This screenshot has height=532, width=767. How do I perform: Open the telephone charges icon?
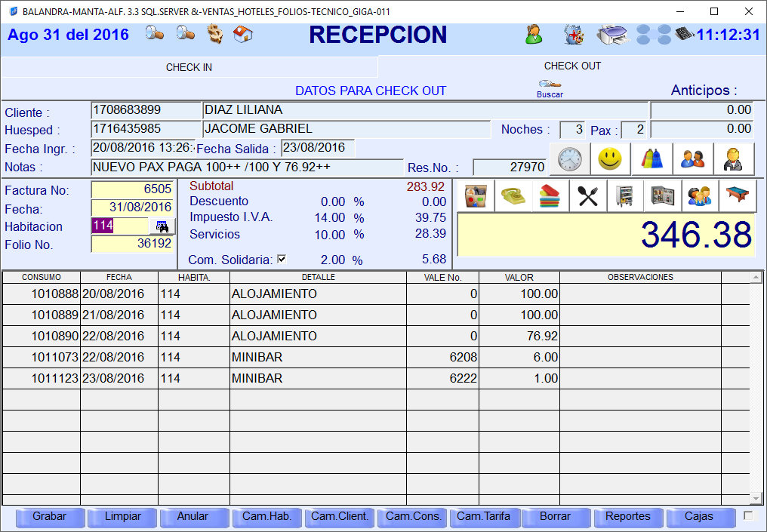513,196
